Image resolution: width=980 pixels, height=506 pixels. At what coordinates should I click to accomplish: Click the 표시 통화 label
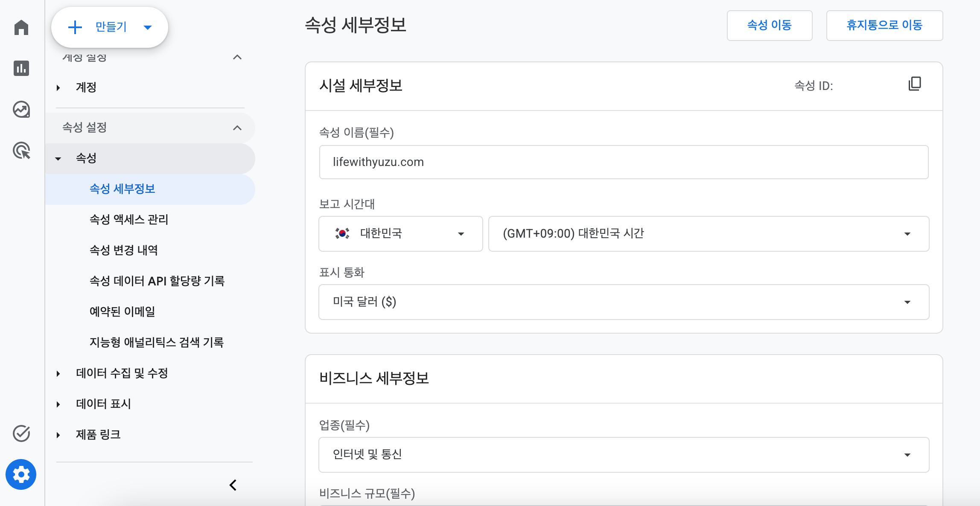[342, 272]
